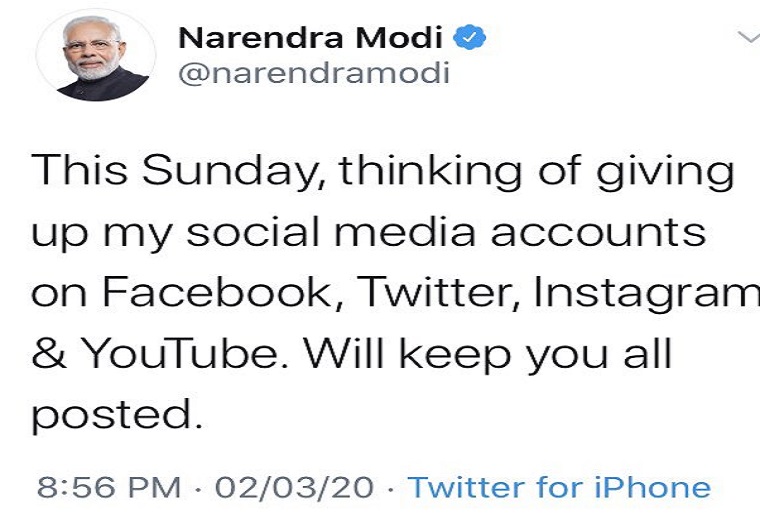Image resolution: width=760 pixels, height=520 pixels.
Task: Click the 8:56 PM timestamp
Action: (x=110, y=487)
